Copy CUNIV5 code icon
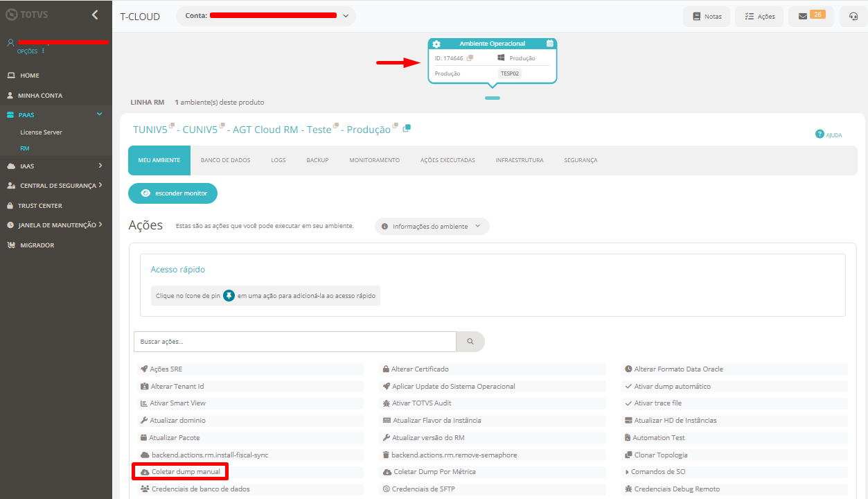This screenshot has height=499, width=868. pos(221,125)
